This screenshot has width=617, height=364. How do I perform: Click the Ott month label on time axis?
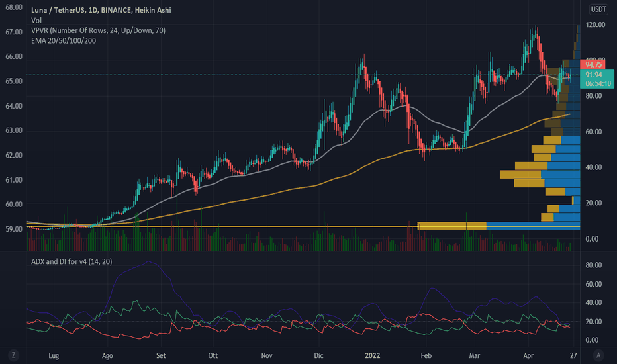click(213, 355)
